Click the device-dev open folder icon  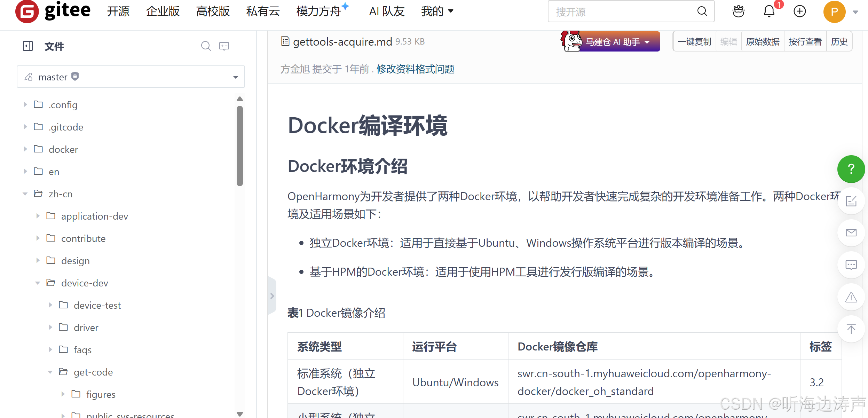(51, 283)
